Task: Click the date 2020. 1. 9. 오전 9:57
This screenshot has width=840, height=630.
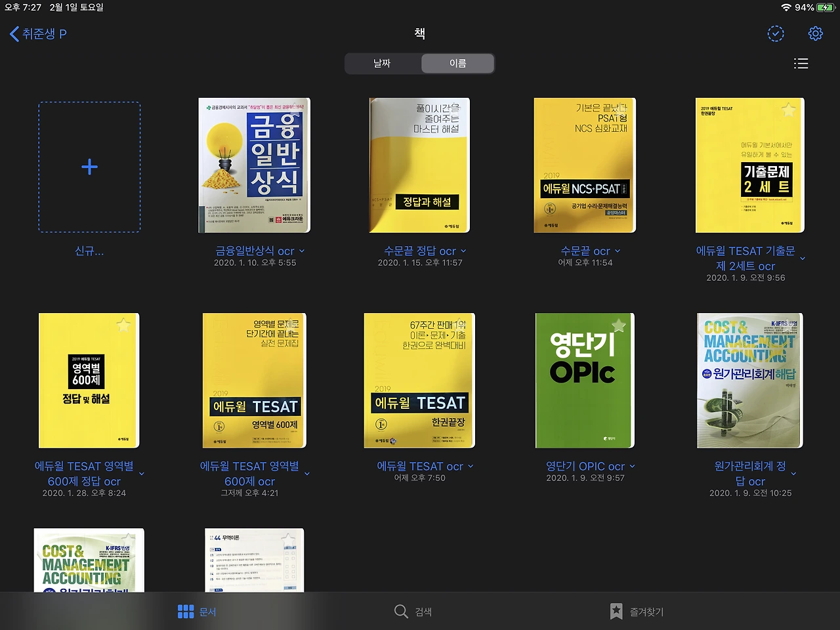Action: (585, 478)
